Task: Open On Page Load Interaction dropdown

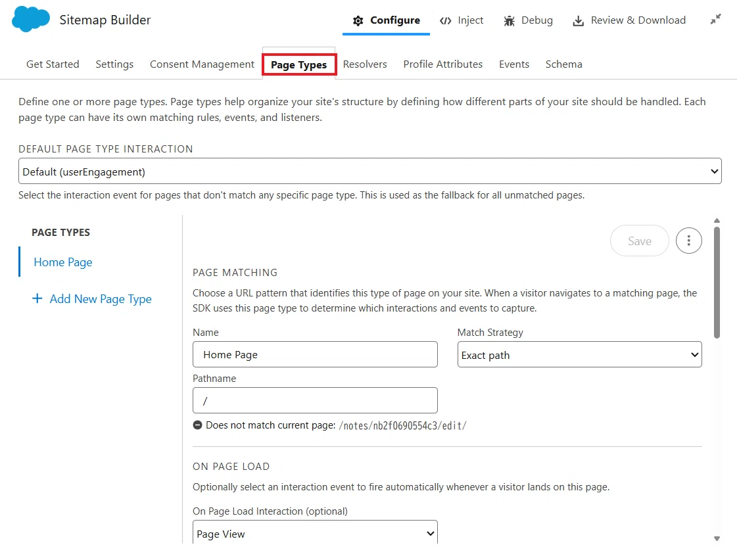Action: (x=315, y=533)
